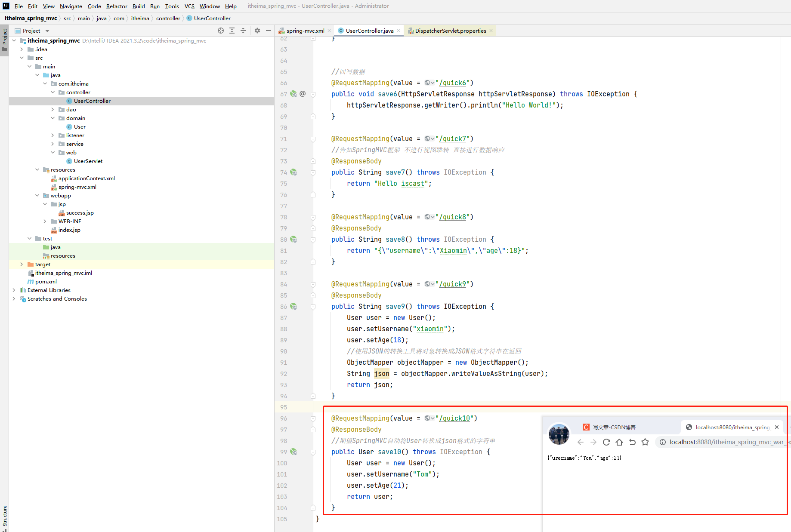Close the DispatcherServlet.properties tab

click(491, 31)
